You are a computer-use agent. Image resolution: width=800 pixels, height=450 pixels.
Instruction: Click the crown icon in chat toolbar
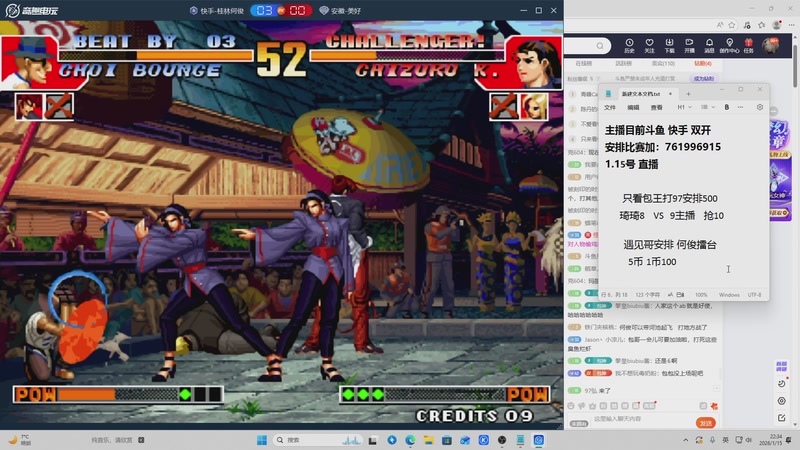592,406
